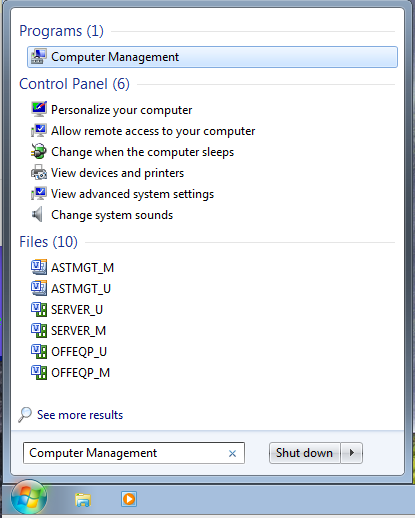Select the SERVER_M file

(x=78, y=331)
